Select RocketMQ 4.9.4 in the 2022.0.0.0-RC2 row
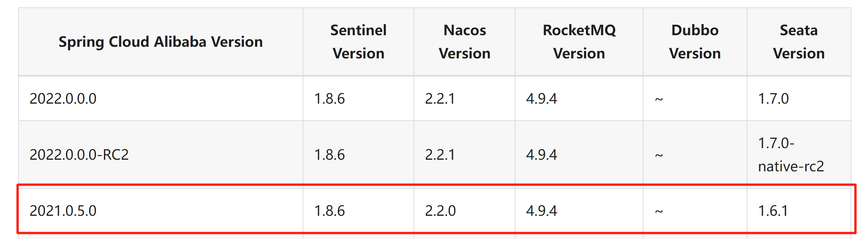The height and width of the screenshot is (239, 868). 541,155
